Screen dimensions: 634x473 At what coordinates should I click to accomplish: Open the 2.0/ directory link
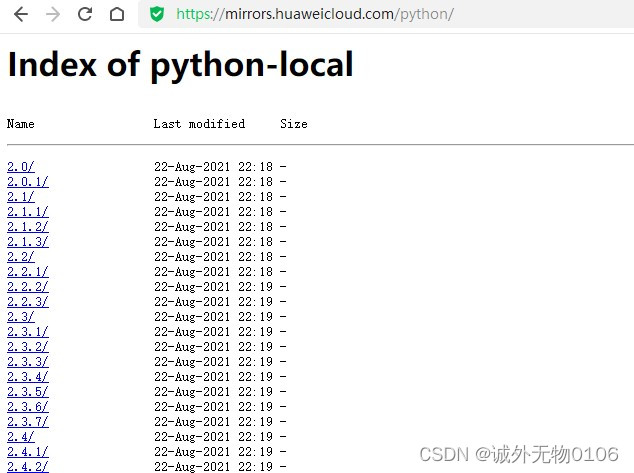click(21, 167)
